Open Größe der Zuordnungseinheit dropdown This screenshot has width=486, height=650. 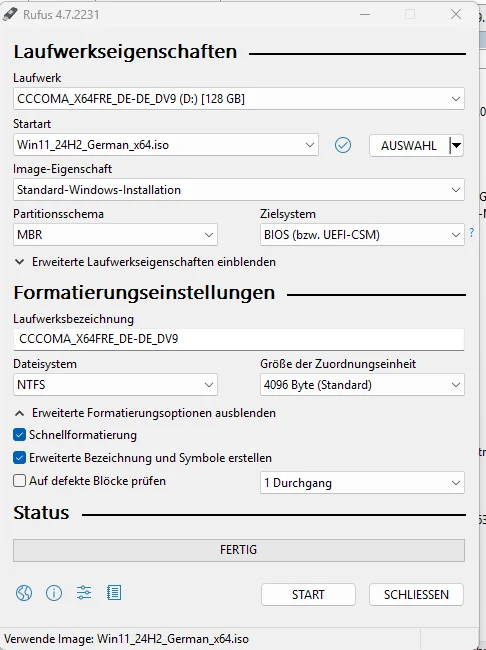[x=362, y=385]
